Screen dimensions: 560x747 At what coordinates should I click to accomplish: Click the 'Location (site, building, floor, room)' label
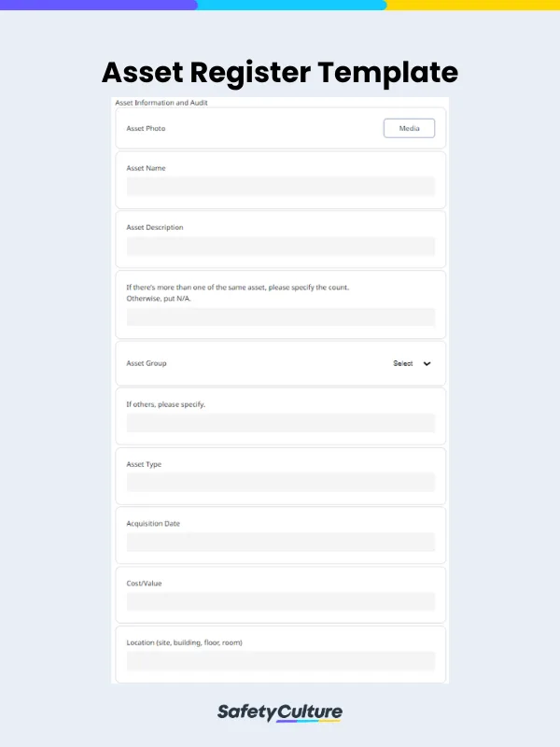click(185, 642)
